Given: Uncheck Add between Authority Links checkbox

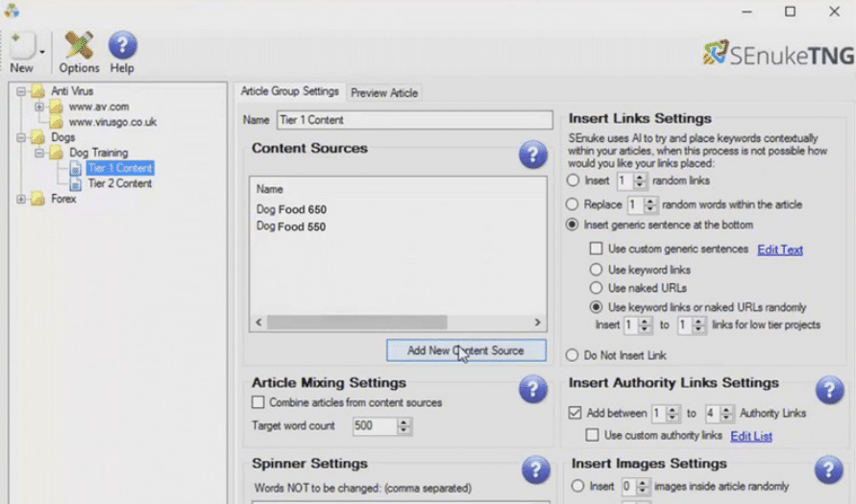Looking at the screenshot, I should pyautogui.click(x=575, y=413).
